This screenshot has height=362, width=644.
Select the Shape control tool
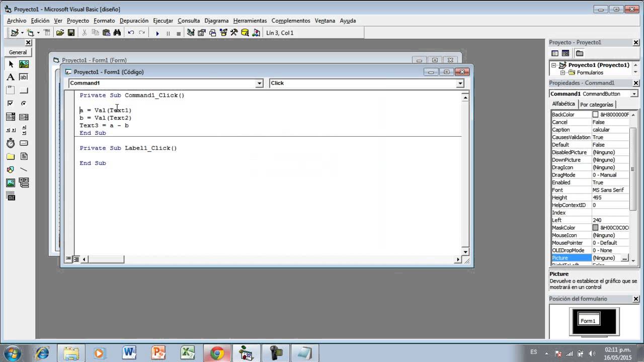[11, 169]
